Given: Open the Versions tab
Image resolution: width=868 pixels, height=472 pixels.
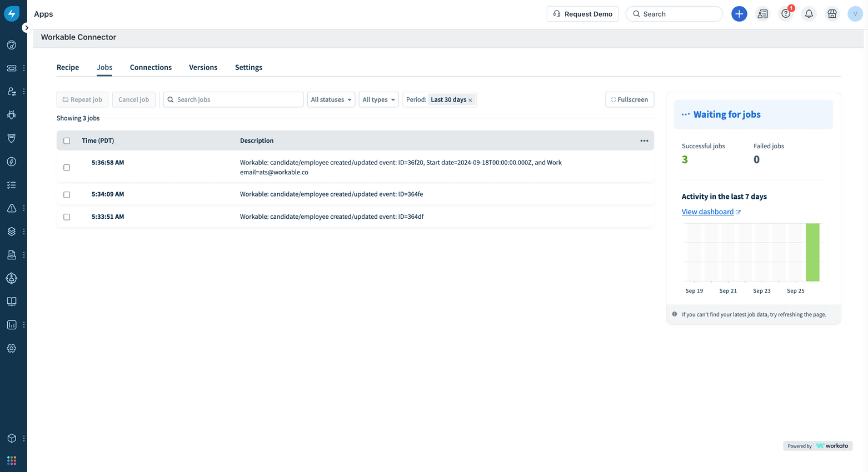Looking at the screenshot, I should [x=203, y=67].
